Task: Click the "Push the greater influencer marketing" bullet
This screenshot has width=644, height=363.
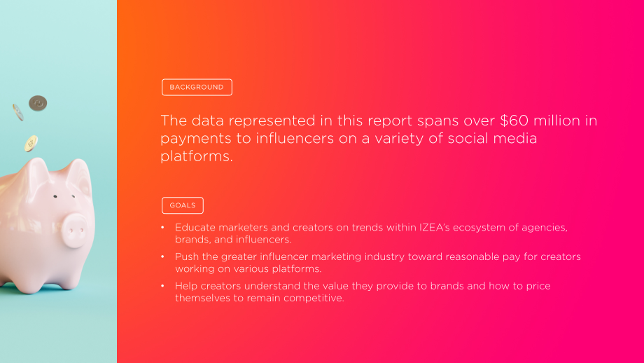Action: click(x=378, y=262)
